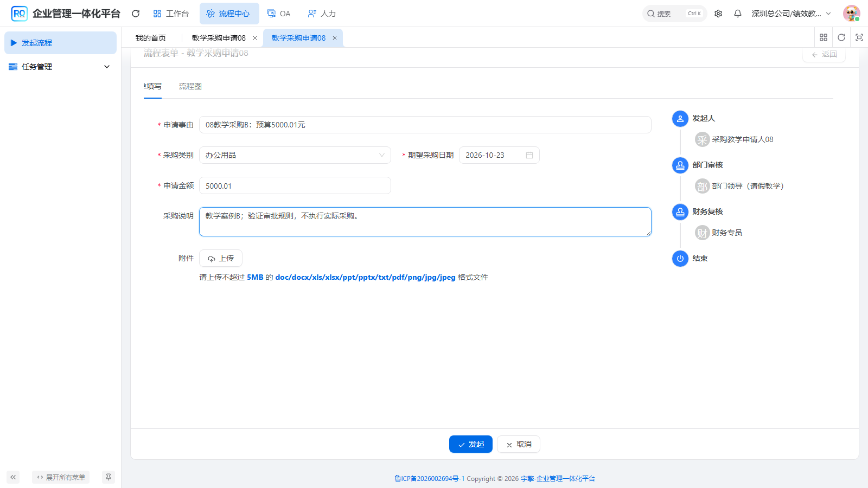Click 展开所有菜单 button

pyautogui.click(x=61, y=477)
